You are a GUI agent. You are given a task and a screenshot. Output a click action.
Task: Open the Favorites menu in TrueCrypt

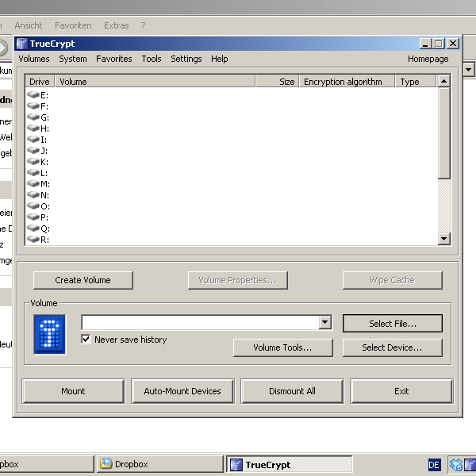114,59
